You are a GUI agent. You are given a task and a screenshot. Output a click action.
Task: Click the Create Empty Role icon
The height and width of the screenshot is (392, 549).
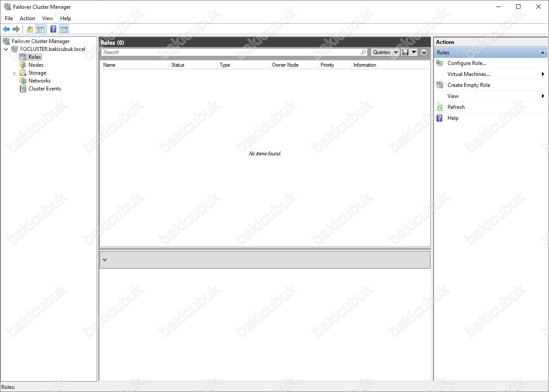[x=440, y=85]
